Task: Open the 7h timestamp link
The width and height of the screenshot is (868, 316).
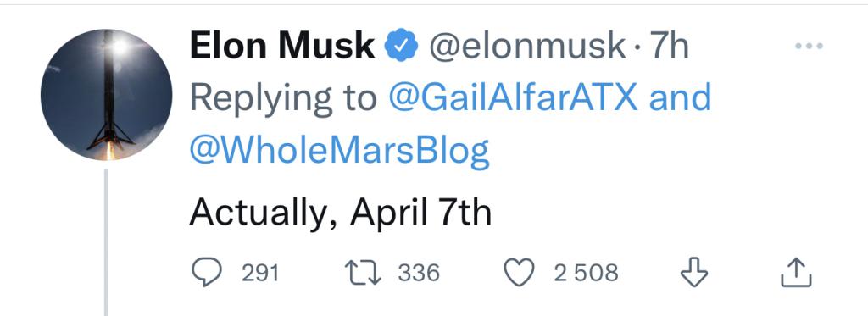Action: pyautogui.click(x=670, y=46)
